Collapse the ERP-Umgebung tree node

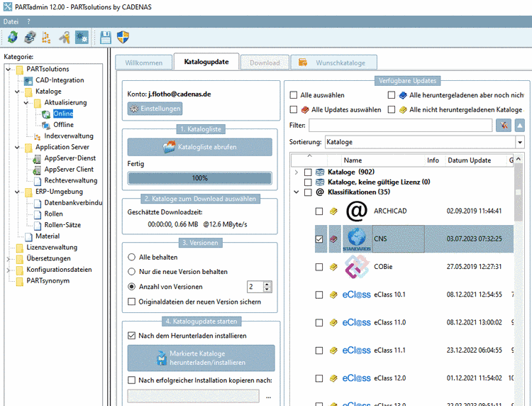(17, 192)
